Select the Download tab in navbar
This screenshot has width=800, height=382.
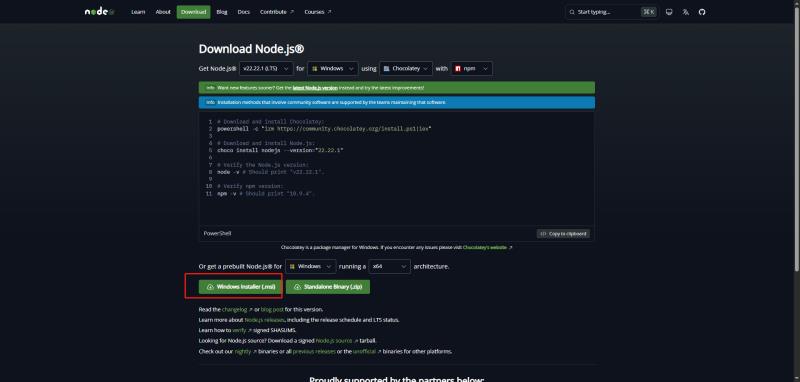[193, 12]
